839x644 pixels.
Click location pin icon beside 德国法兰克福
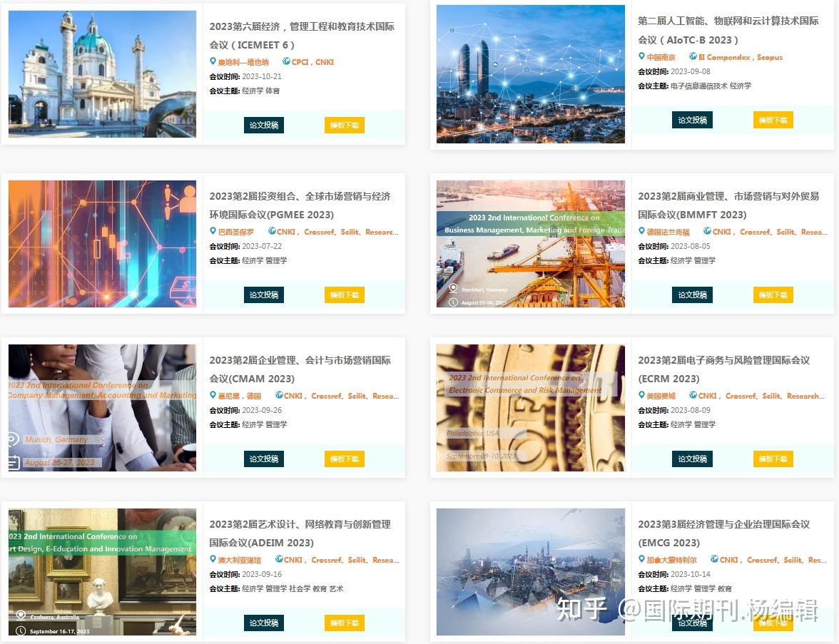click(641, 231)
